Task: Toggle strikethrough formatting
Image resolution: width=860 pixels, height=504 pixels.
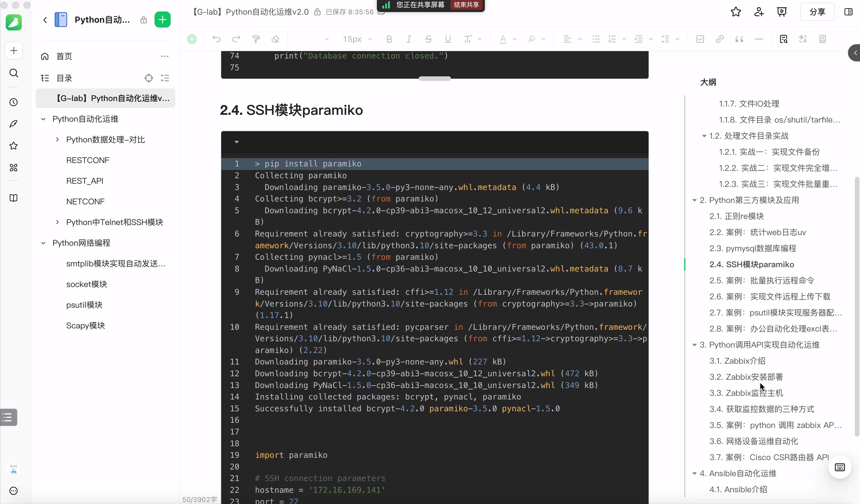Action: (429, 39)
